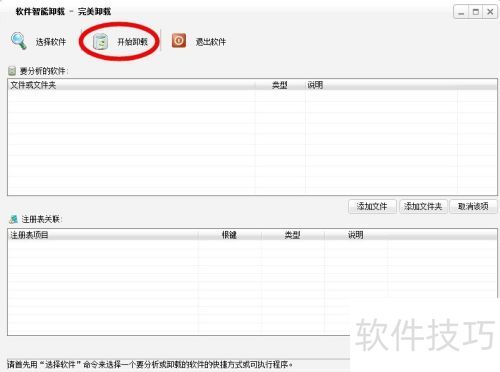
Task: Maximize the 软件智能卸载 window
Action: 476,12
